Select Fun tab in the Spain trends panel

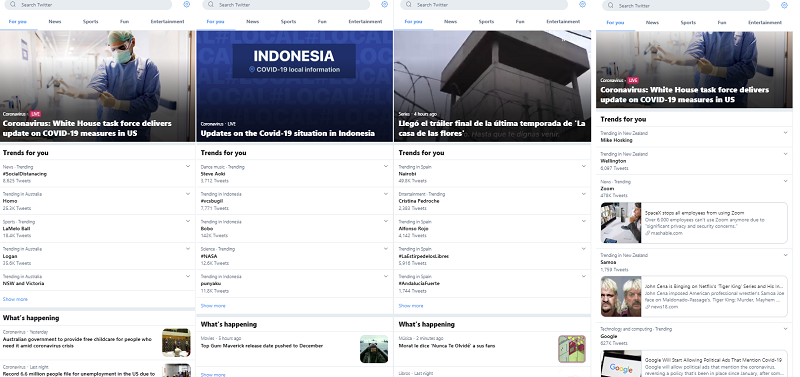(520, 21)
